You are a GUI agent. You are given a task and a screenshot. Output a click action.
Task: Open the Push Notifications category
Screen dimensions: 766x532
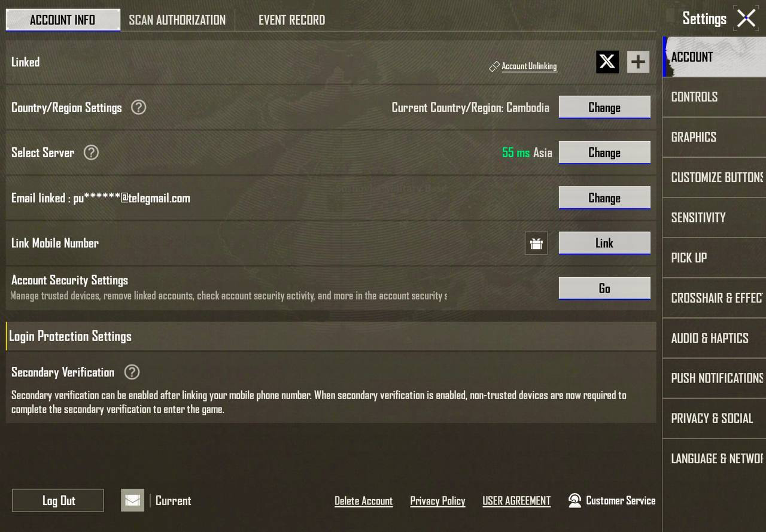(x=714, y=378)
